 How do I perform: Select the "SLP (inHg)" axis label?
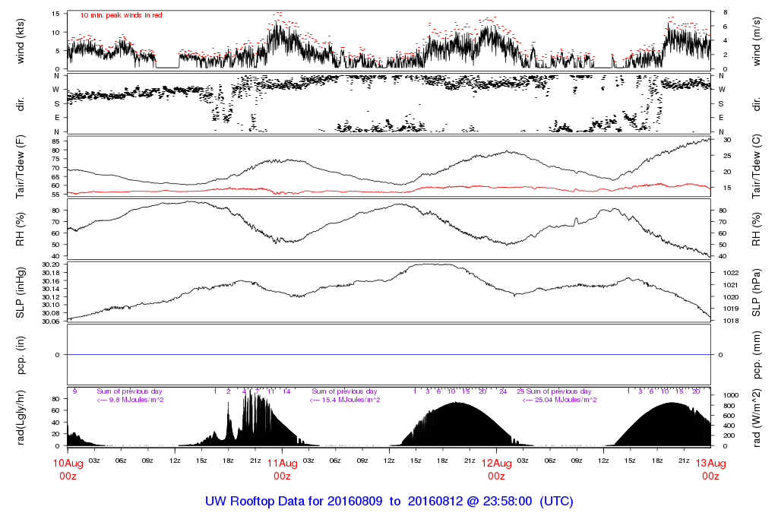pos(21,293)
